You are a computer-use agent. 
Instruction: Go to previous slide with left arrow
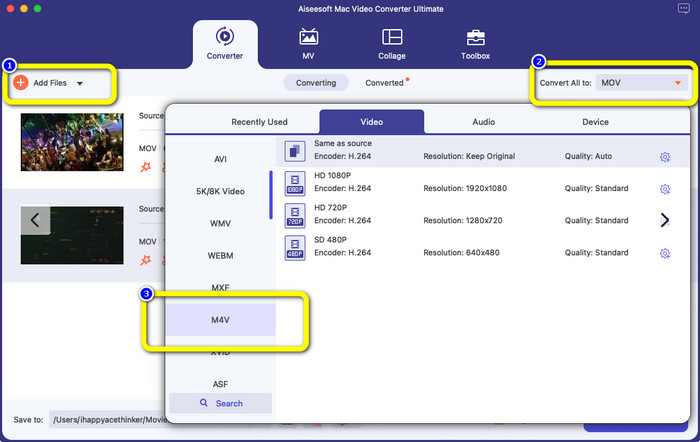[35, 220]
